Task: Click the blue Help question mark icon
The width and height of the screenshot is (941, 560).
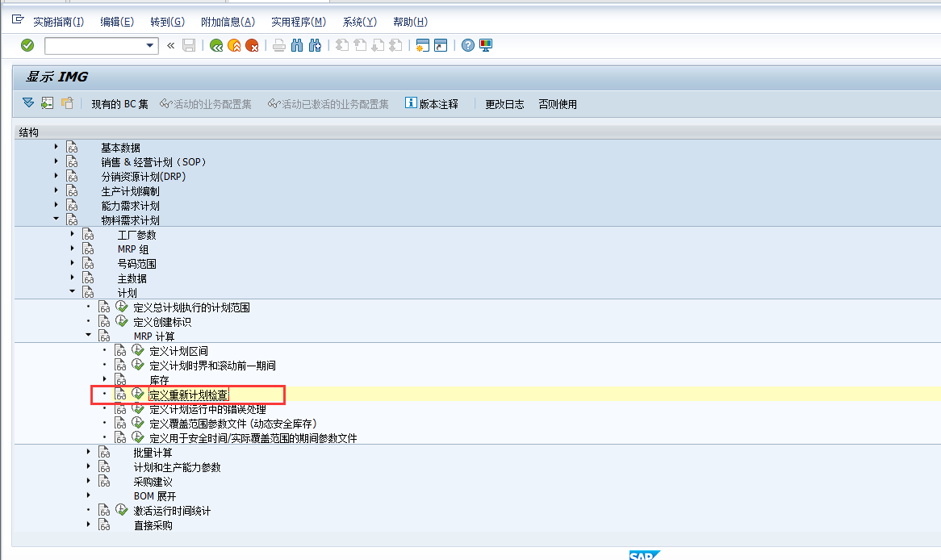Action: coord(468,45)
